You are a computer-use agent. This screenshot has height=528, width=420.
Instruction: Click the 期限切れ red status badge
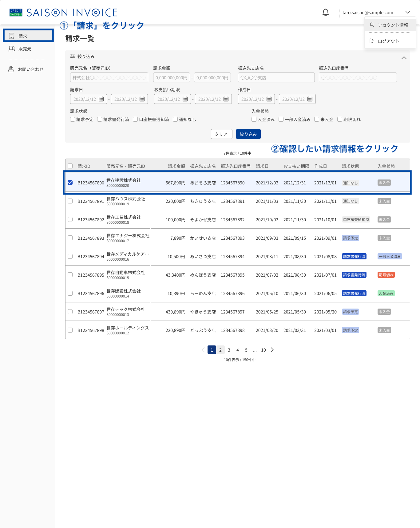click(386, 275)
